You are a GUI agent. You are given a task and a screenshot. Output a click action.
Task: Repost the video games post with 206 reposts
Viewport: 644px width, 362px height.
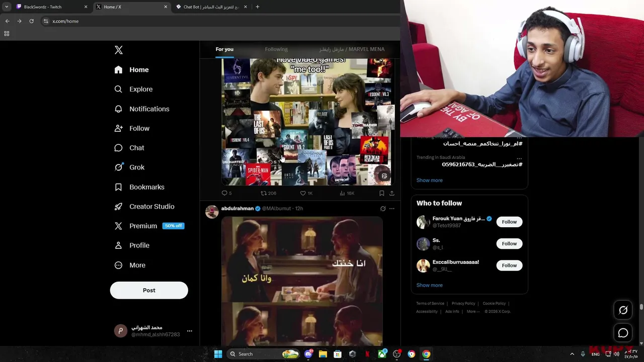click(x=268, y=193)
